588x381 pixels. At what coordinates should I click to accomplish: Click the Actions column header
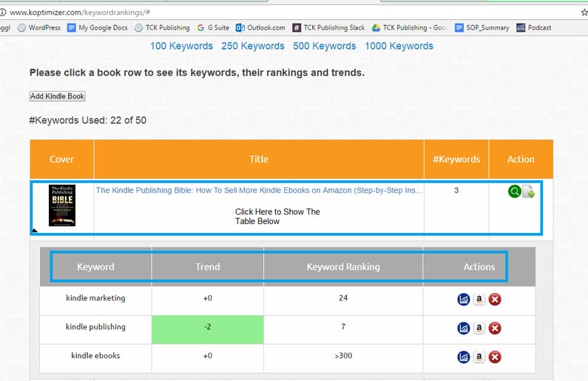(x=479, y=266)
